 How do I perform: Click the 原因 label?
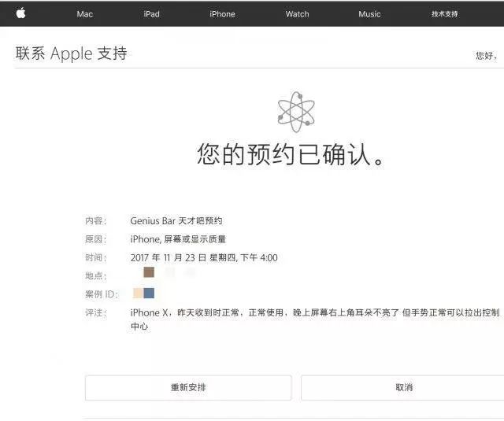point(95,239)
